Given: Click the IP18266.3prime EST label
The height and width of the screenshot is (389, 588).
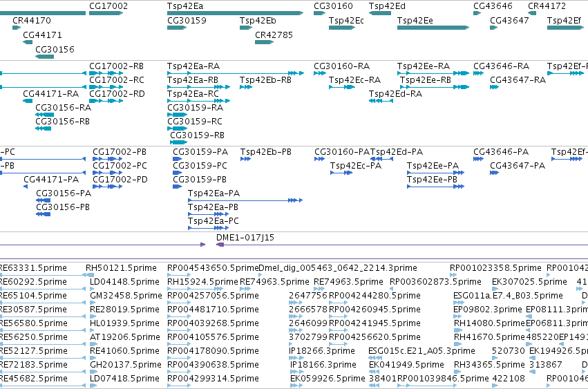Looking at the screenshot, I should click(x=322, y=351).
